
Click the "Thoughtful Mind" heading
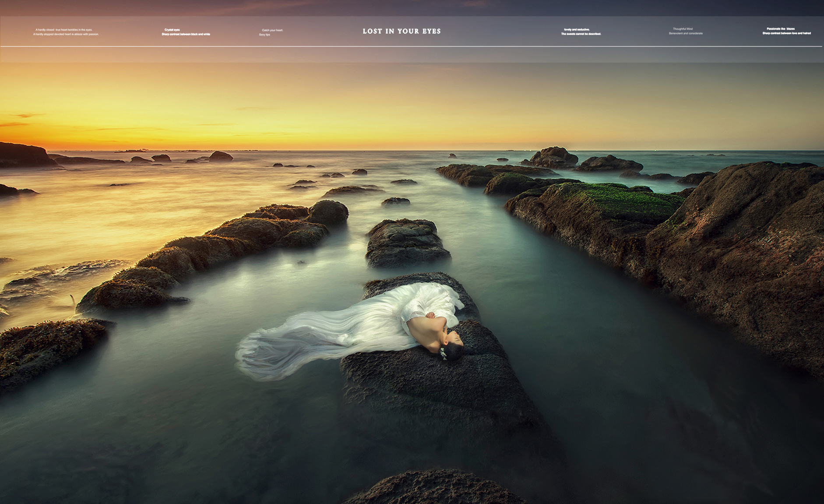coord(683,29)
